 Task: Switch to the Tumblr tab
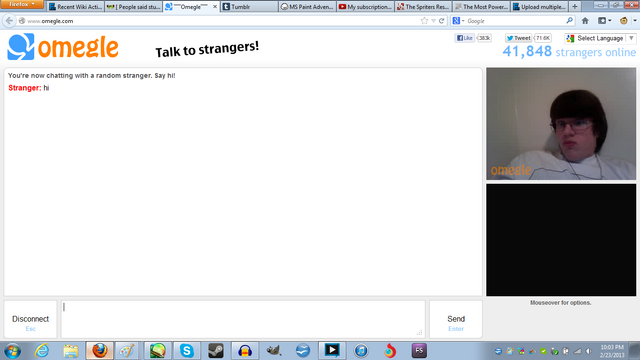click(x=249, y=7)
